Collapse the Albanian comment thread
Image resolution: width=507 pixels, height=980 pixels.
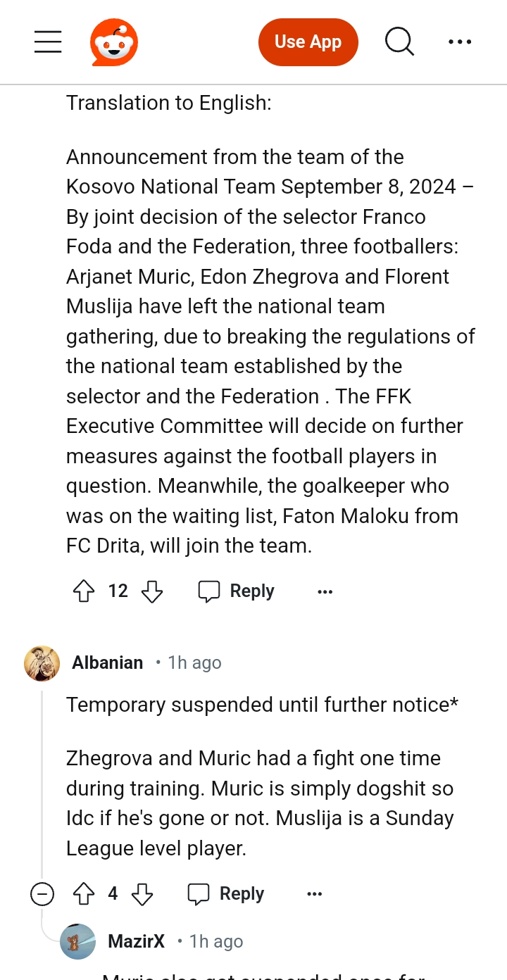(x=42, y=894)
